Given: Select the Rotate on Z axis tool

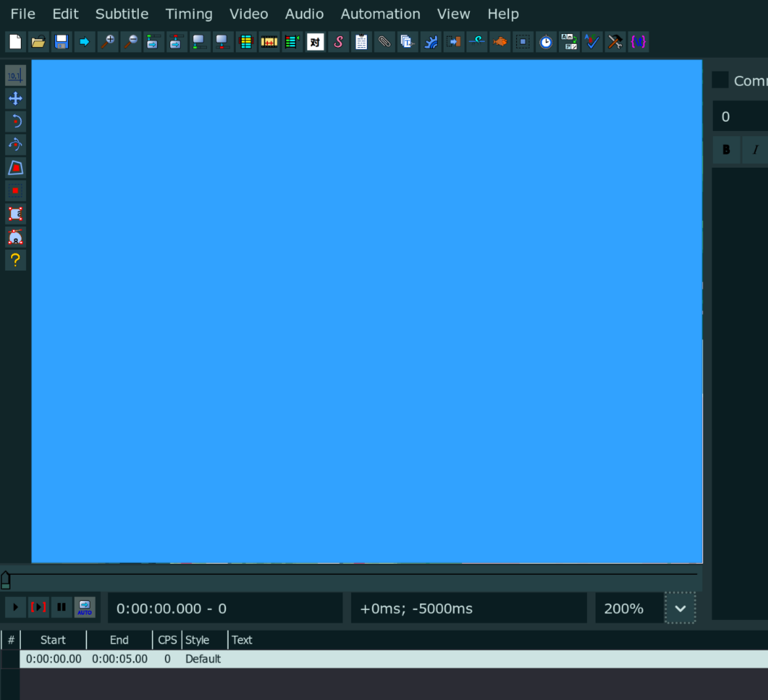Looking at the screenshot, I should [x=15, y=121].
